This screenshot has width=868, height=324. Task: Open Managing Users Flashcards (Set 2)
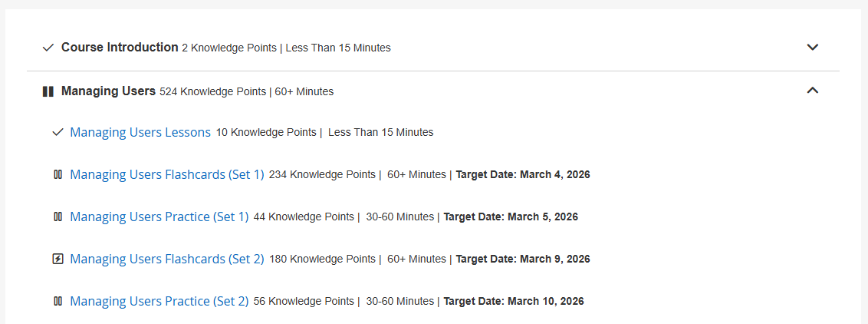click(x=167, y=259)
